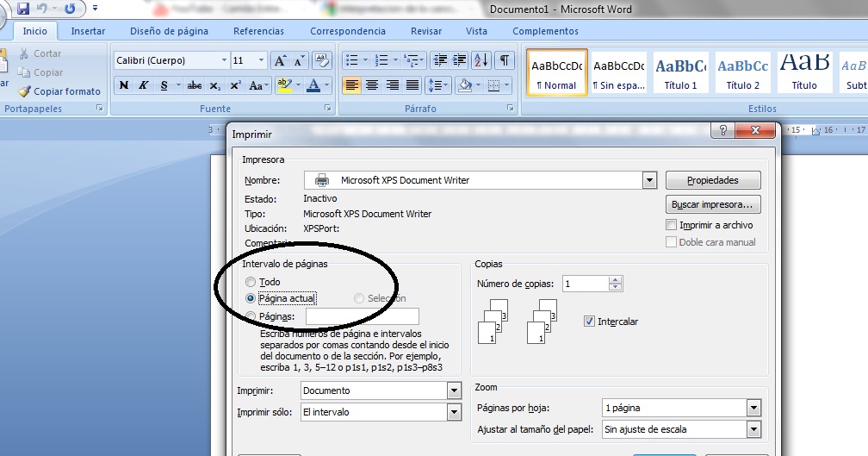
Task: Uncheck the Intercalar checkbox
Action: coord(589,321)
